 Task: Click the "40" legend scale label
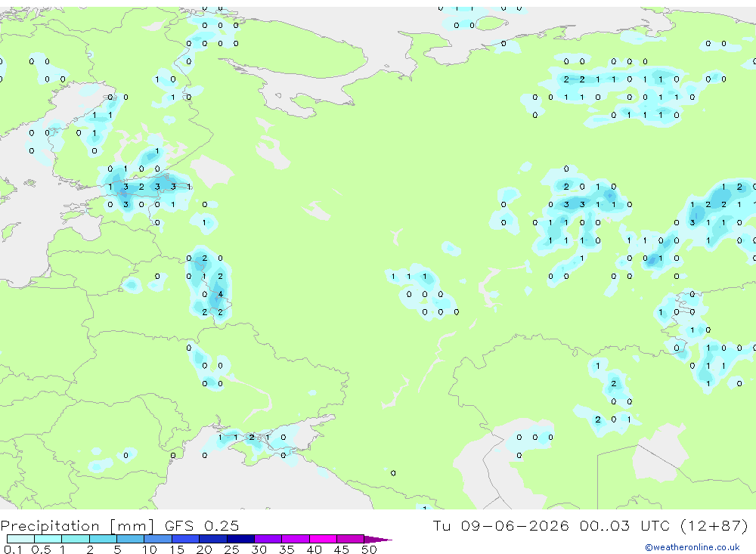314,549
